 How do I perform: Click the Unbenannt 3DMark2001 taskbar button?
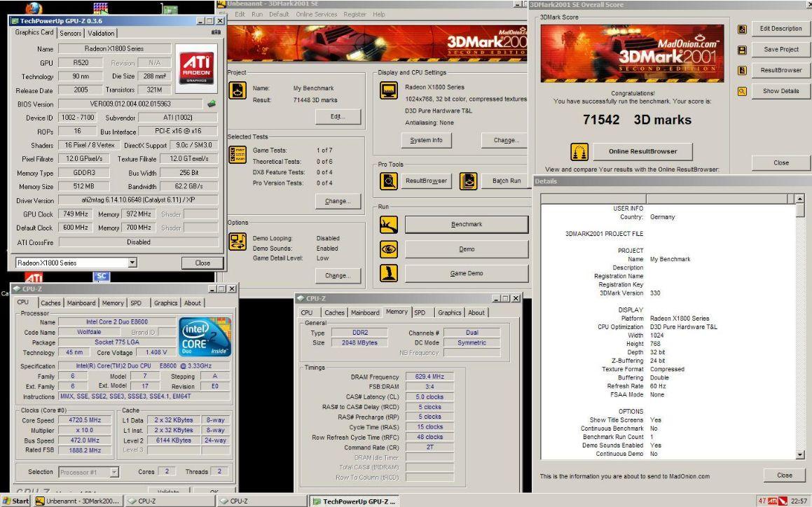tap(78, 501)
